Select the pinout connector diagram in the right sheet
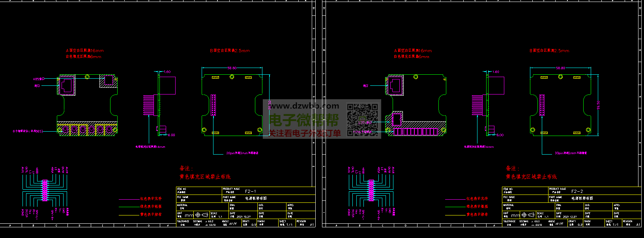 (371, 191)
